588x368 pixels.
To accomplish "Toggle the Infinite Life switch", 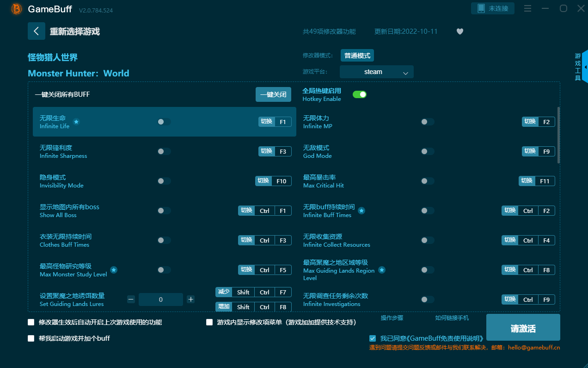I will [164, 122].
